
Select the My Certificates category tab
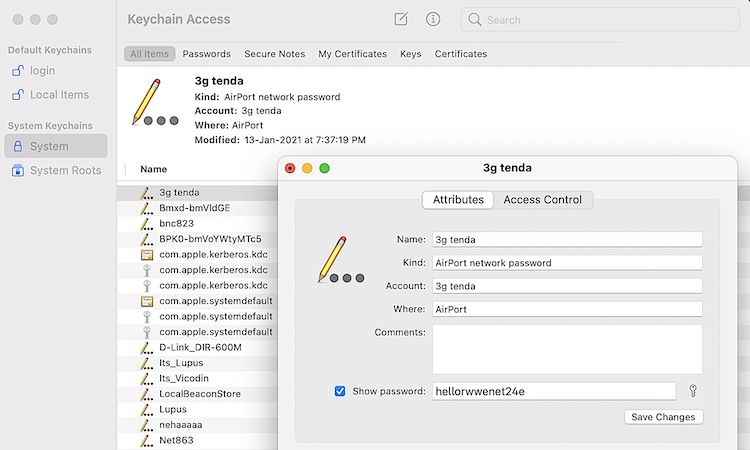click(353, 54)
